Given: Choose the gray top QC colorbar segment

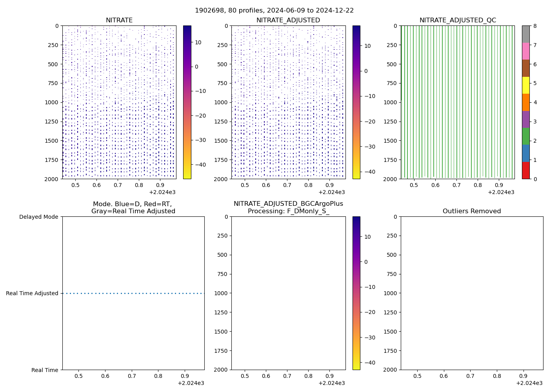Looking at the screenshot, I should [x=525, y=34].
